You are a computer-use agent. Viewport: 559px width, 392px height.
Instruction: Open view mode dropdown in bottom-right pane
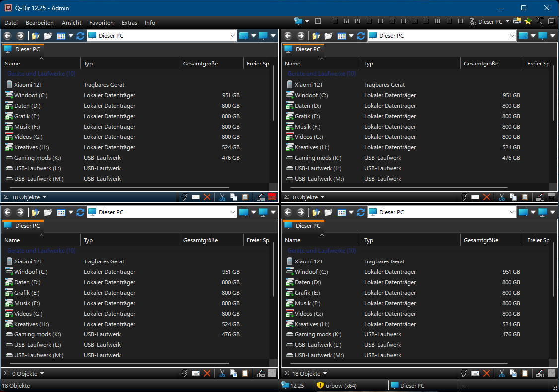tap(351, 212)
